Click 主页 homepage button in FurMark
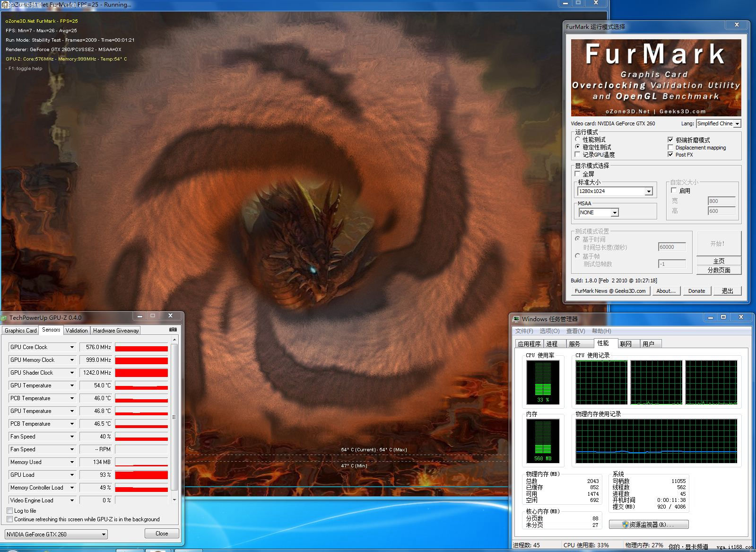Image resolution: width=756 pixels, height=552 pixels. (719, 261)
